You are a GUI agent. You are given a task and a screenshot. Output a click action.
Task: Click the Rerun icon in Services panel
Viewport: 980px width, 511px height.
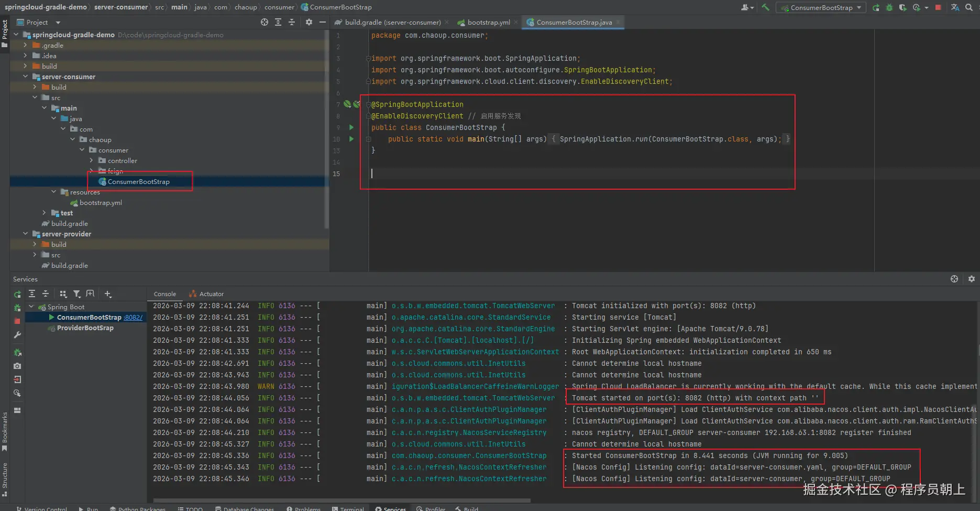tap(17, 294)
